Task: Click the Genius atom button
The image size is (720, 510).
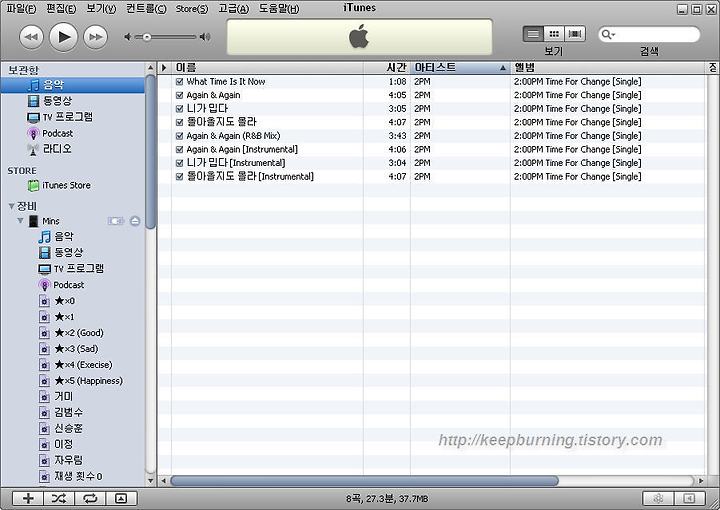Action: tap(658, 499)
